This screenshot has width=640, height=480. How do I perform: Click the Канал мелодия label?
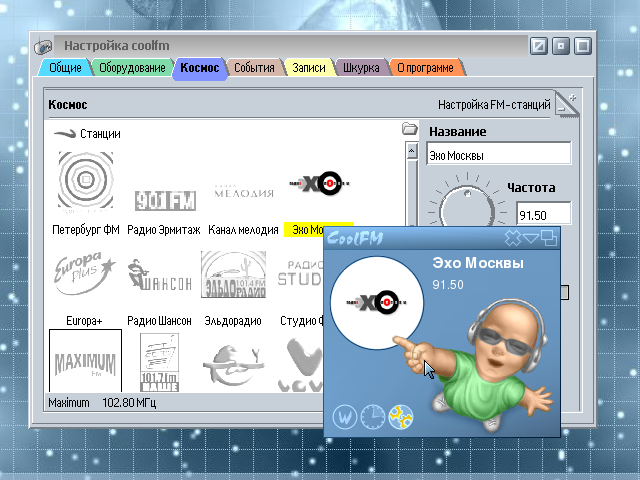pos(243,230)
